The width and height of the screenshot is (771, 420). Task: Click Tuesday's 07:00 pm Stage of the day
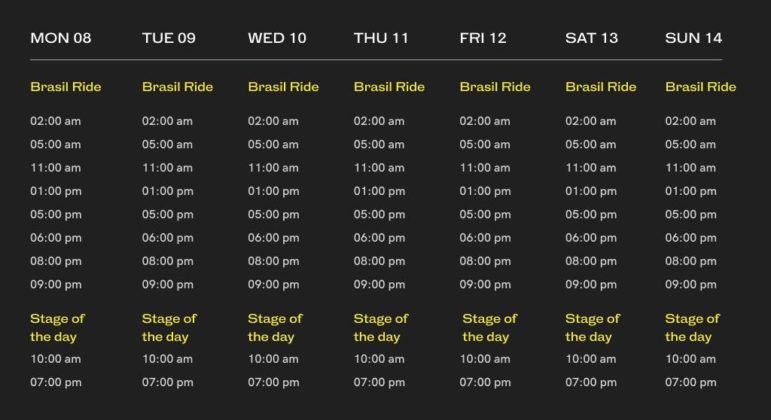168,382
